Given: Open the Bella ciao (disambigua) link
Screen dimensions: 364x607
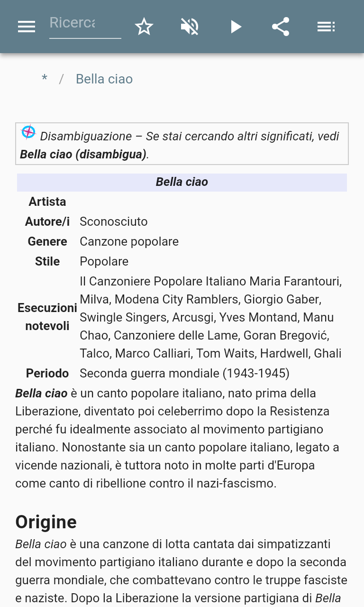Looking at the screenshot, I should [x=83, y=155].
